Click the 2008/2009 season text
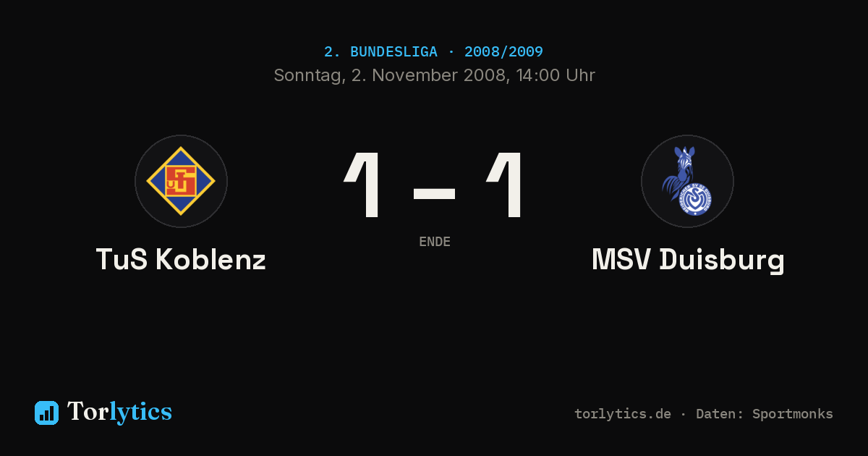 (503, 52)
